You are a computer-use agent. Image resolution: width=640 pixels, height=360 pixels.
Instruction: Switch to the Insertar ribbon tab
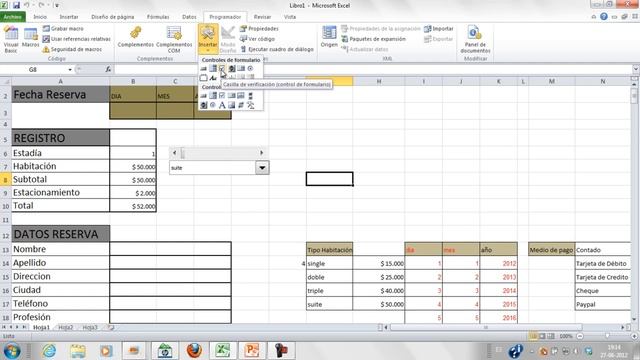pos(69,17)
